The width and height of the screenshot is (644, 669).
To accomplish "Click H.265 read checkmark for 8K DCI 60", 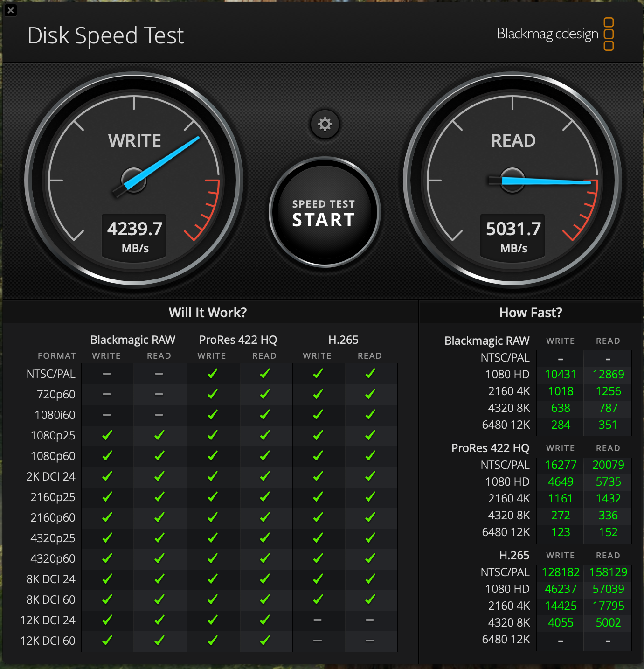I will pyautogui.click(x=370, y=599).
